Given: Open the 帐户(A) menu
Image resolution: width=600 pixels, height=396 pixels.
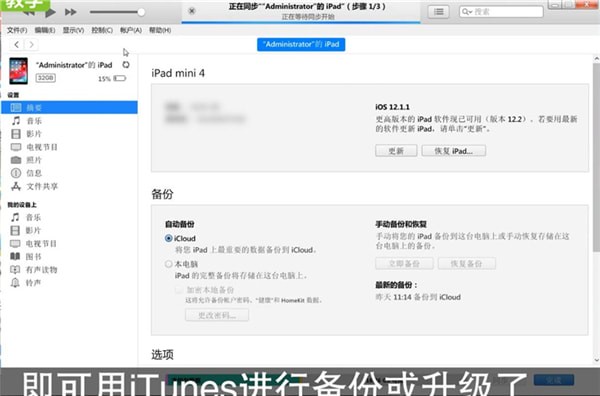Looking at the screenshot, I should [x=130, y=30].
